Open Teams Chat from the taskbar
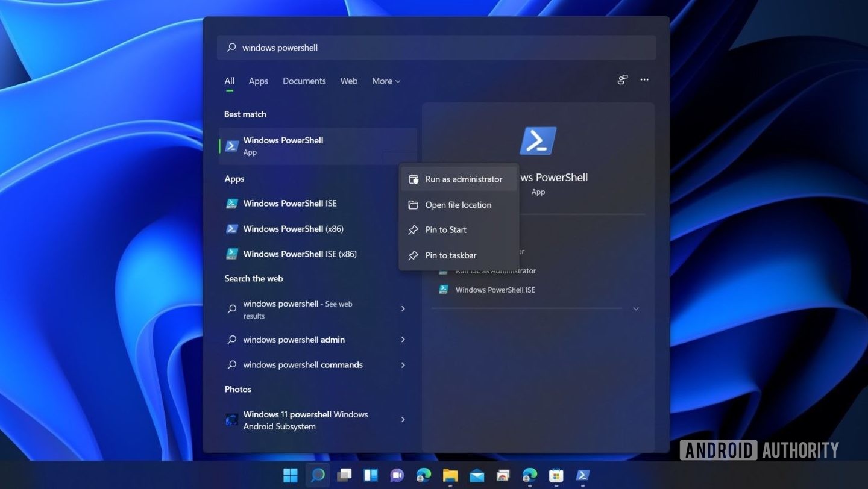 (397, 475)
